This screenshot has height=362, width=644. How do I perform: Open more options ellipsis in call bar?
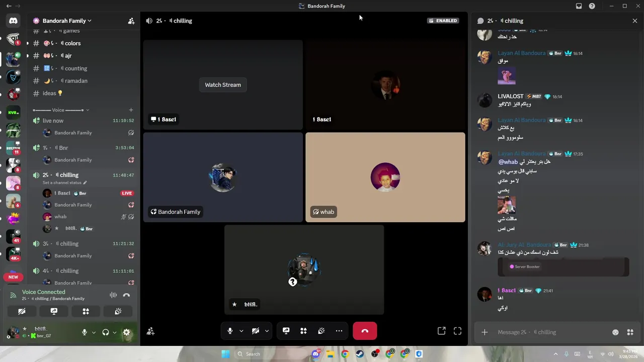click(339, 331)
